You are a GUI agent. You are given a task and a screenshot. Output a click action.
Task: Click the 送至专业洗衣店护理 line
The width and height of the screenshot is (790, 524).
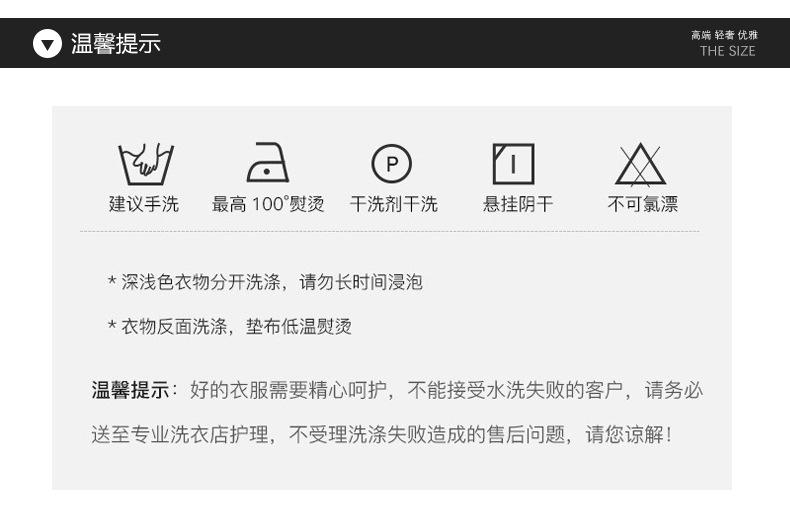180,434
